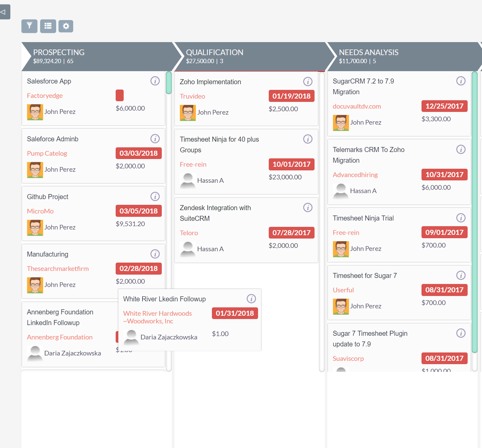Click the 01/31/2018 date badge

click(x=235, y=313)
